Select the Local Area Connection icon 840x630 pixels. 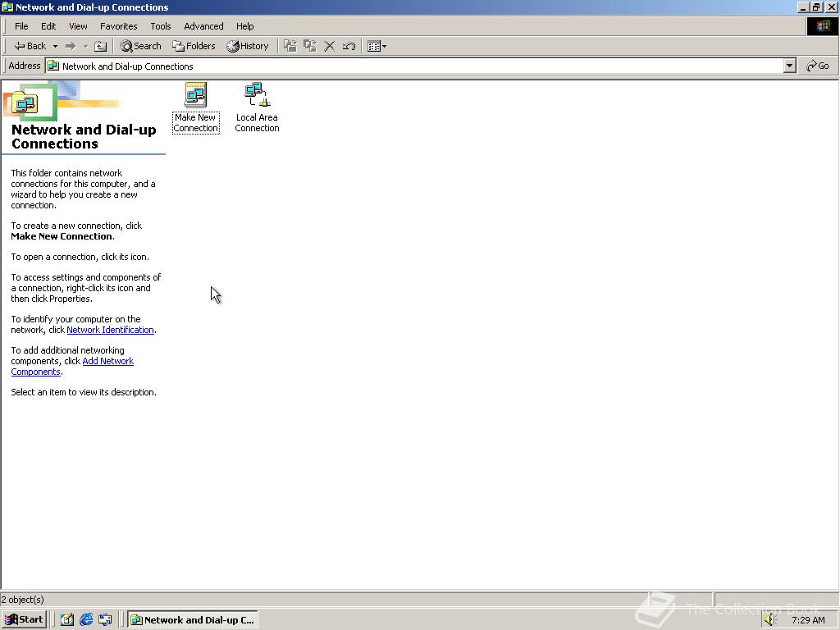257,107
